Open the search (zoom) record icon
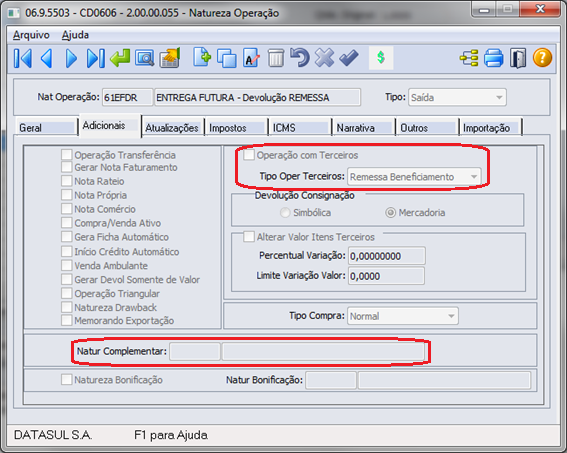Viewport: 567px width, 453px height. pos(145,58)
